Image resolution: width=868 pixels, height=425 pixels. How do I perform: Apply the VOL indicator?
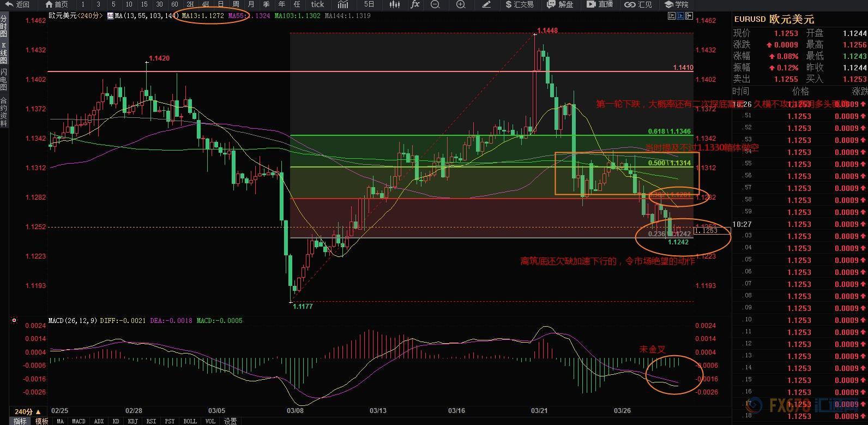click(210, 421)
